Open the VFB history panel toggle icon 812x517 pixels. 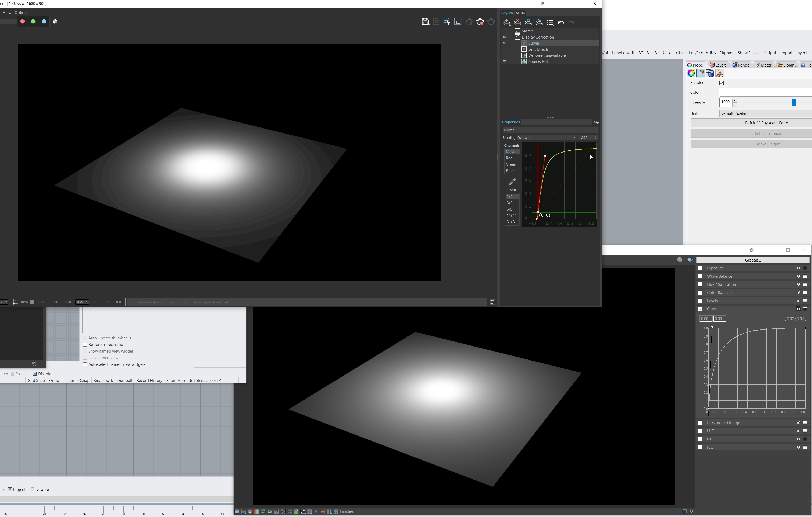(x=492, y=302)
